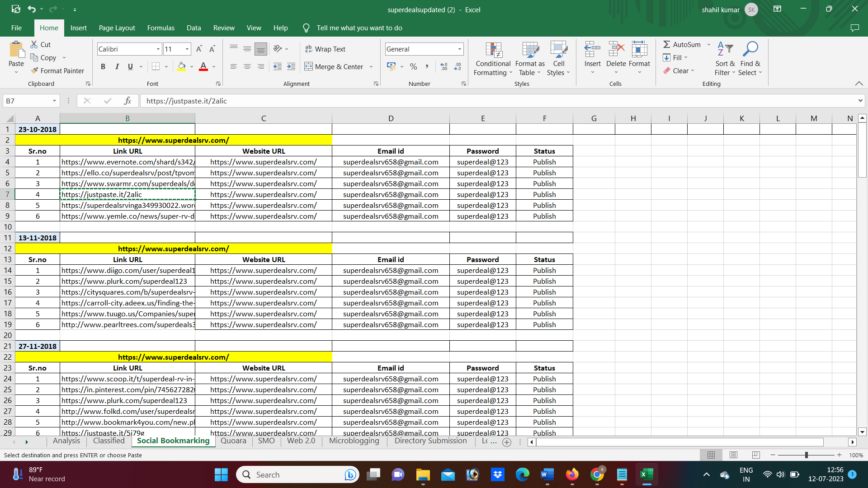The width and height of the screenshot is (868, 488).
Task: Click the Format Painter brush icon
Action: tap(34, 70)
